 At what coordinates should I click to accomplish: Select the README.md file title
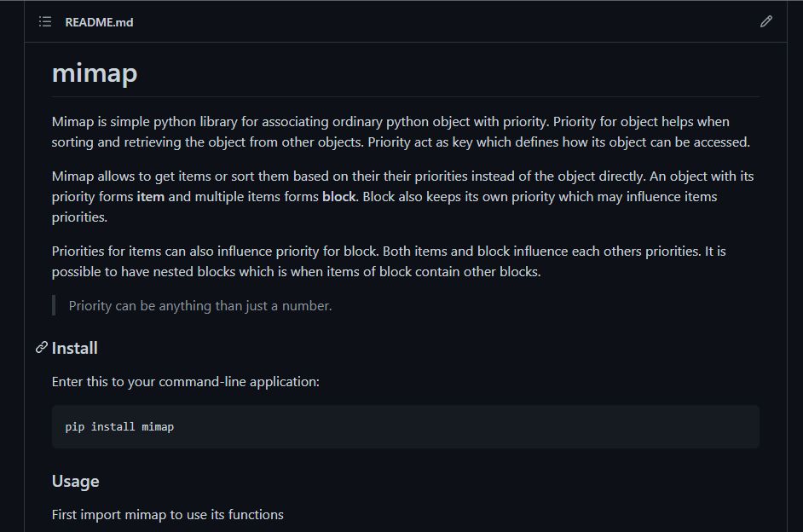tap(99, 22)
